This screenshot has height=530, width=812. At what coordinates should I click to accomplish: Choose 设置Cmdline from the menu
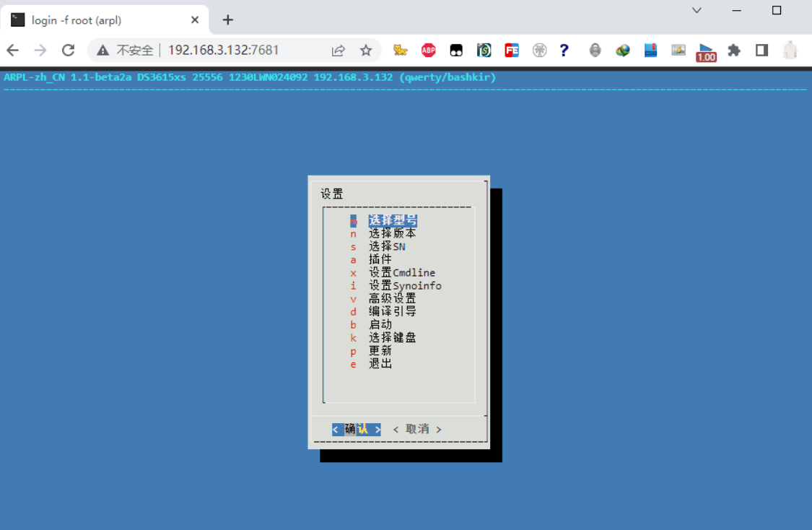[402, 272]
